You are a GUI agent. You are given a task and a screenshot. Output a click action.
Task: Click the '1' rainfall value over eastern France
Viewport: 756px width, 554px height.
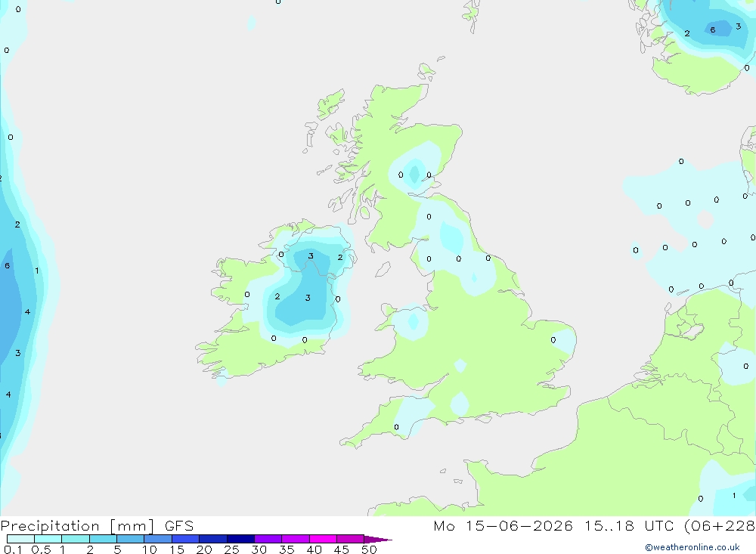[734, 496]
